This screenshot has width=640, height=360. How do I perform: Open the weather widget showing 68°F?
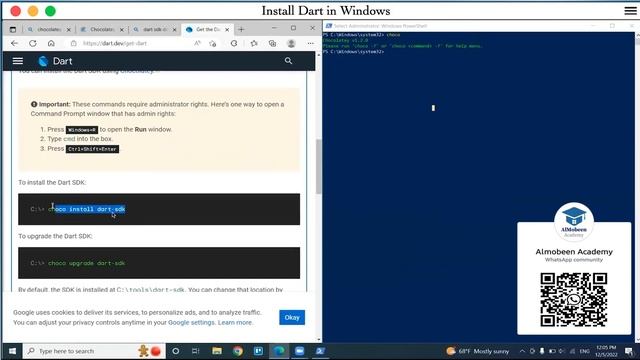pos(478,351)
